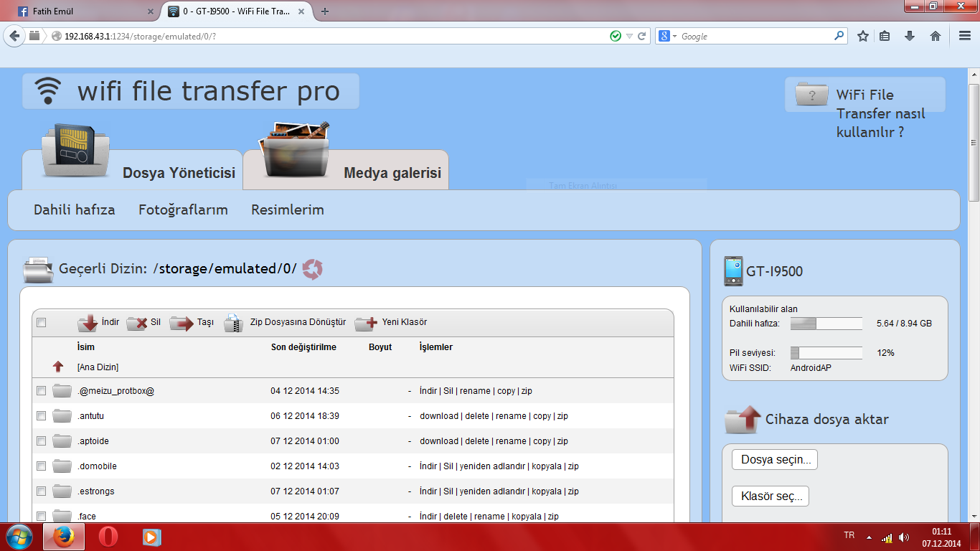This screenshot has width=980, height=551.
Task: Click Sil link in the .estrongs row
Action: pyautogui.click(x=448, y=491)
